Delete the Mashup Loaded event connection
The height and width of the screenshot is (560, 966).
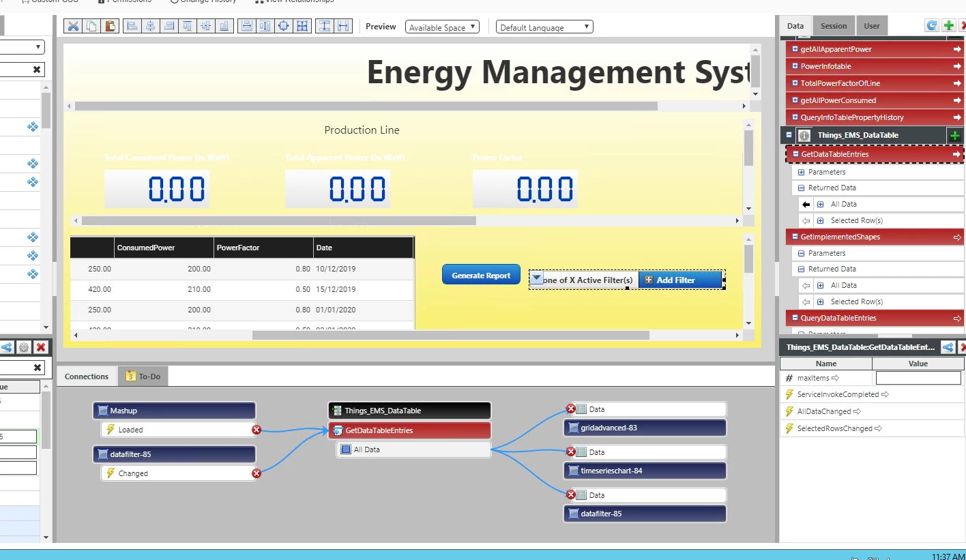click(257, 430)
